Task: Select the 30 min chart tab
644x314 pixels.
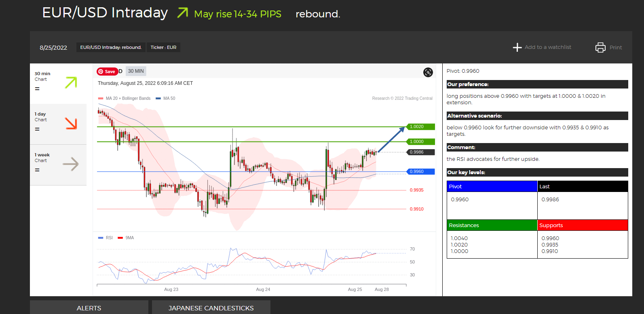Action: (58, 84)
